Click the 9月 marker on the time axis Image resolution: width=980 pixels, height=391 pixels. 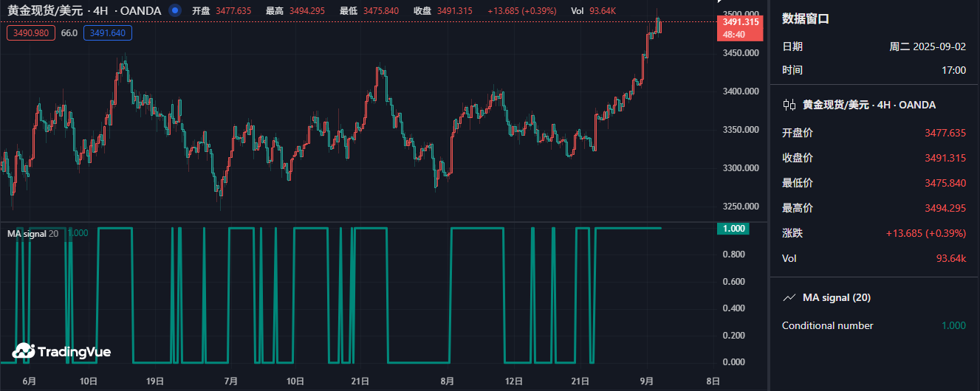[x=646, y=381]
